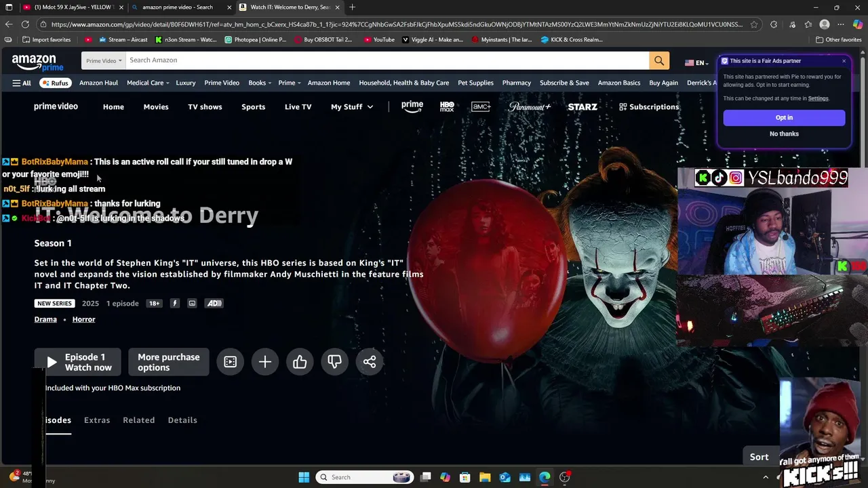The width and height of the screenshot is (868, 488).
Task: Like the title with the thumbs up icon
Action: pos(300,362)
